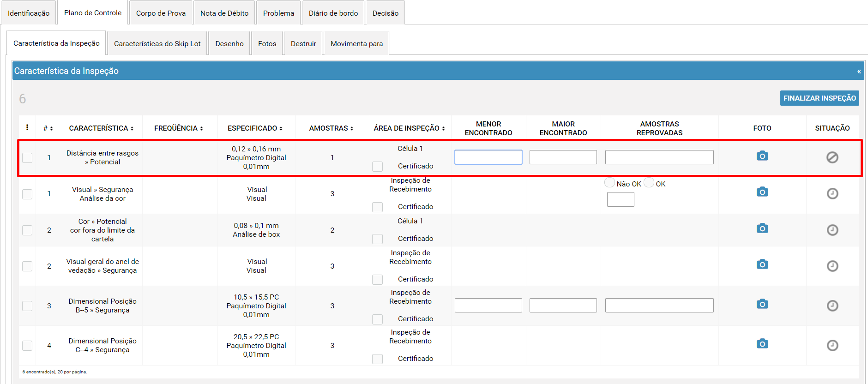Select the Plano de Controle tab
This screenshot has width=868, height=384.
pos(93,12)
